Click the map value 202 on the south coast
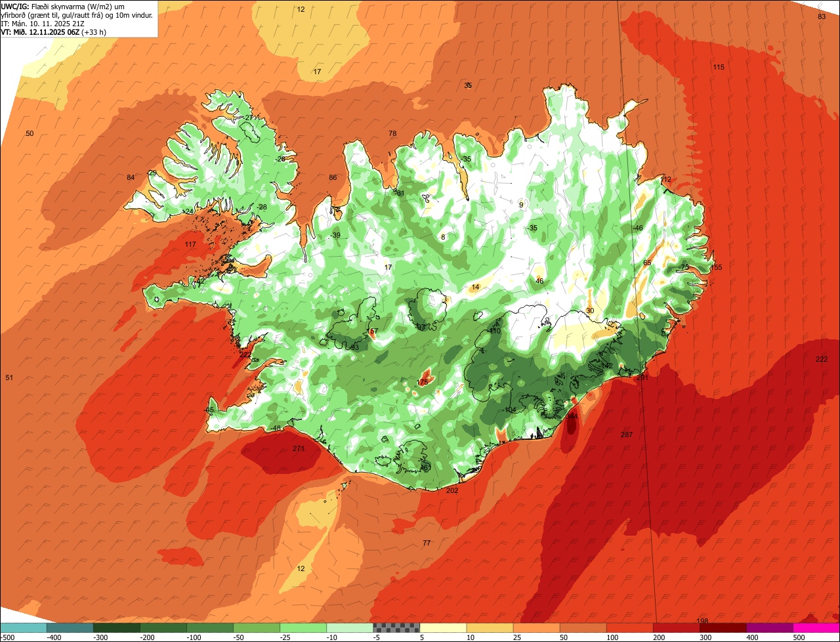Screen dimensions: 840x642 [452, 490]
